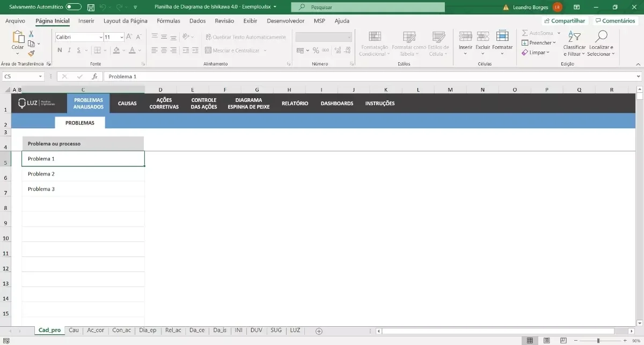Open Formatar como Tabela gallery
The width and height of the screenshot is (644, 345).
pos(409,43)
